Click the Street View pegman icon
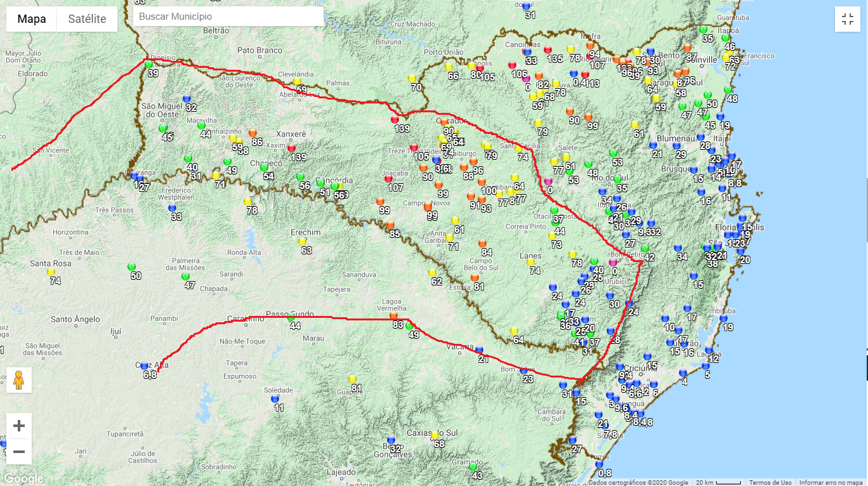 point(19,380)
